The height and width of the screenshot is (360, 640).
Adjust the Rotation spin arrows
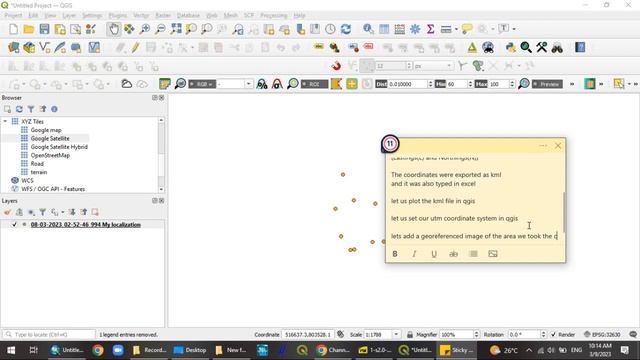point(543,334)
